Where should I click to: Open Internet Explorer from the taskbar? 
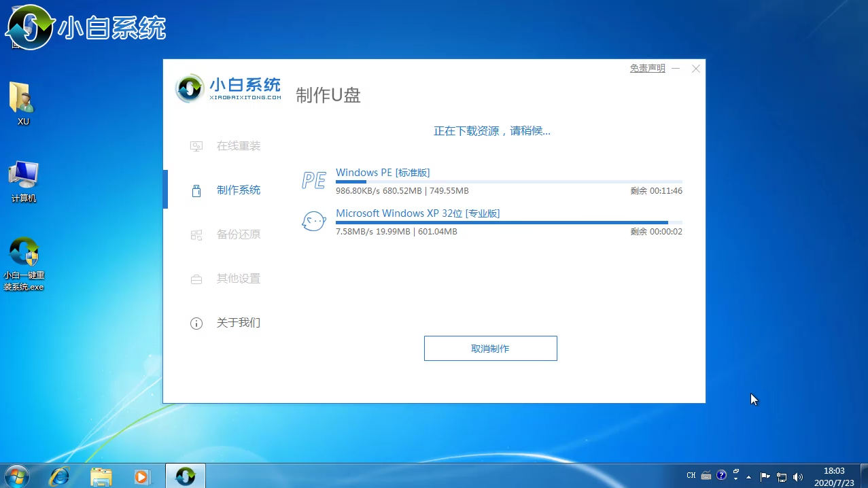[x=59, y=476]
